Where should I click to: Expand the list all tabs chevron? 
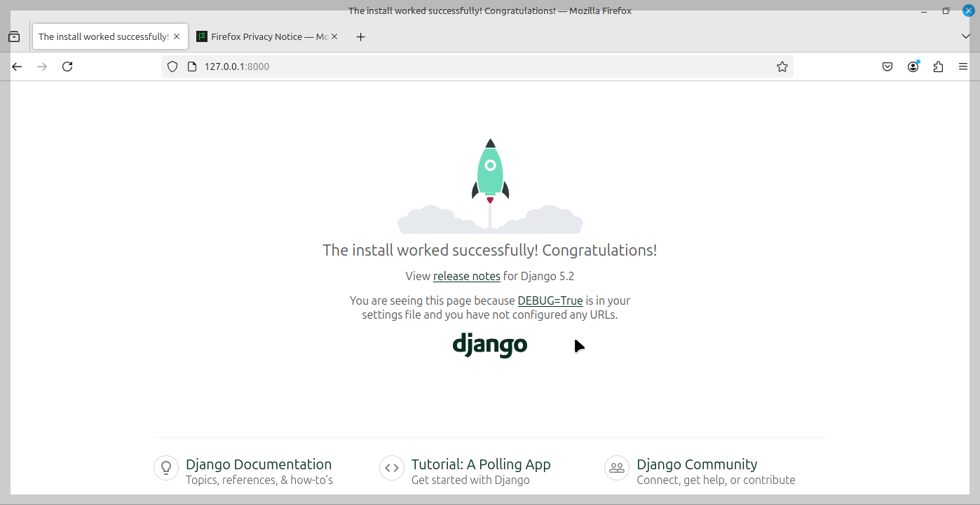coord(965,36)
